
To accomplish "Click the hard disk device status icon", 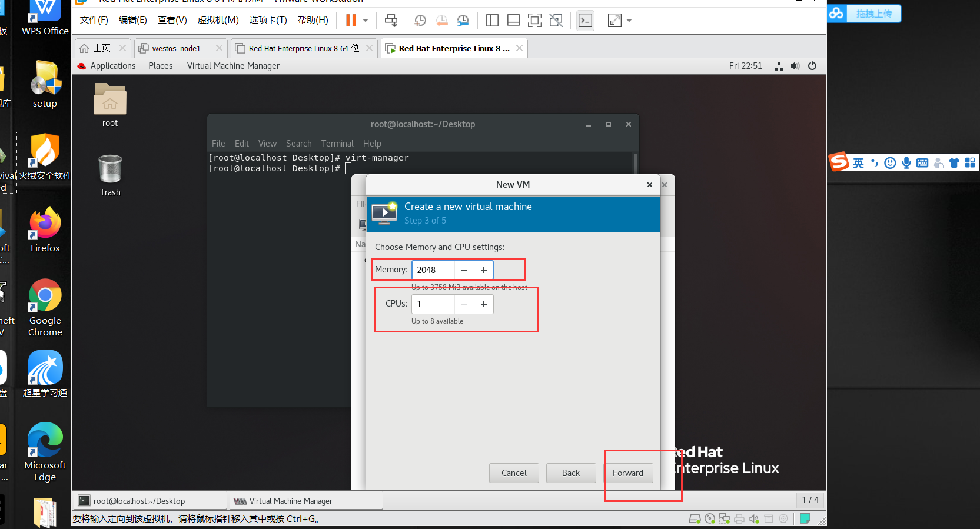I will click(x=695, y=518).
